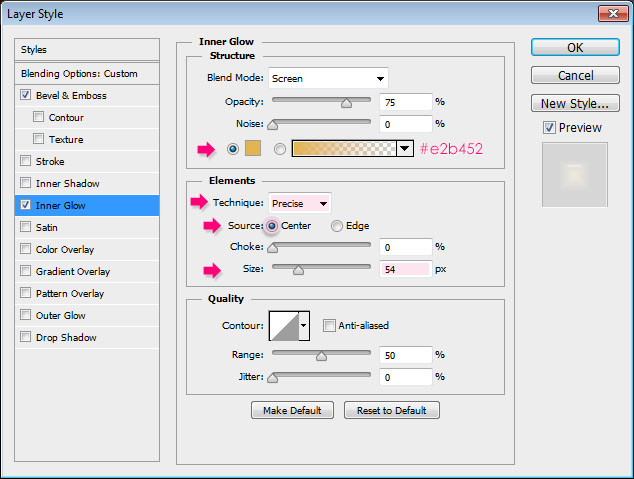634x479 pixels.
Task: Open the Drop Shadow settings page
Action: tap(66, 338)
